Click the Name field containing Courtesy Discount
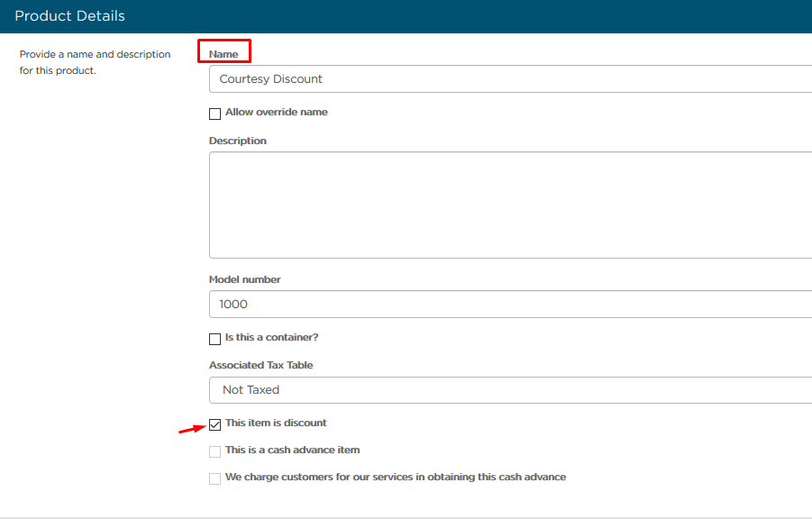Viewport: 812px width, 519px height. (x=511, y=78)
